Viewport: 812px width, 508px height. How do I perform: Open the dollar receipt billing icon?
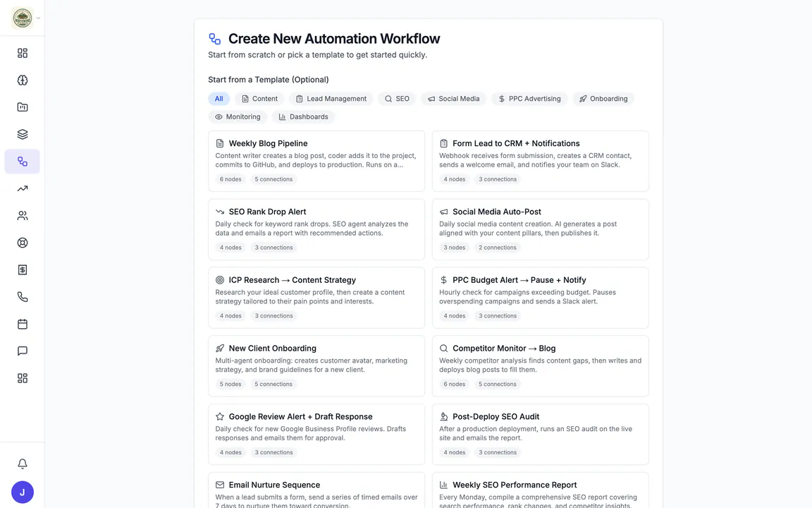(x=23, y=270)
